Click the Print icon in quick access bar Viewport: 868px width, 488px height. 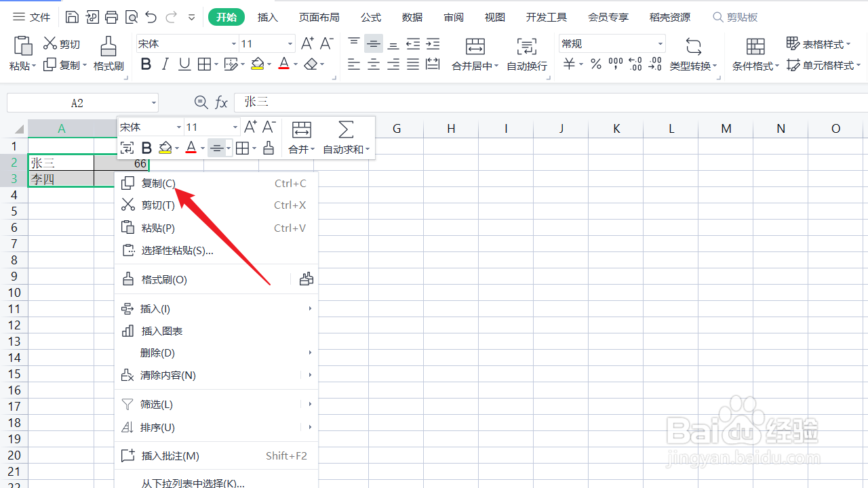pyautogui.click(x=112, y=17)
